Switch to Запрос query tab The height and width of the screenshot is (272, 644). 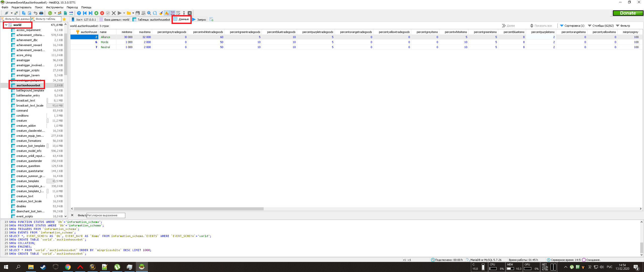[199, 19]
